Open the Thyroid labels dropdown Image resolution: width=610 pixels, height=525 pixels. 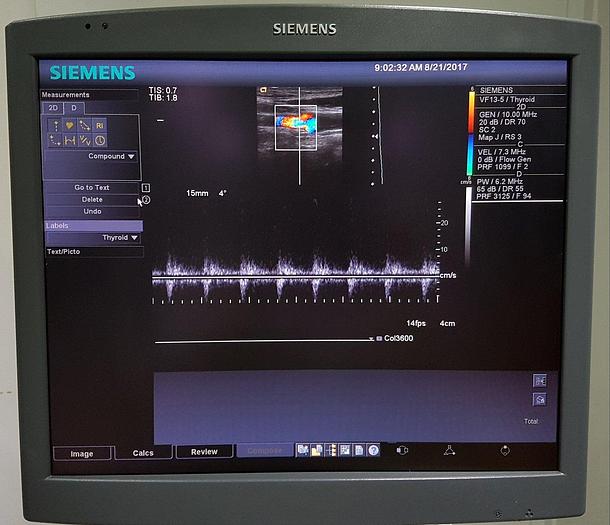point(119,238)
